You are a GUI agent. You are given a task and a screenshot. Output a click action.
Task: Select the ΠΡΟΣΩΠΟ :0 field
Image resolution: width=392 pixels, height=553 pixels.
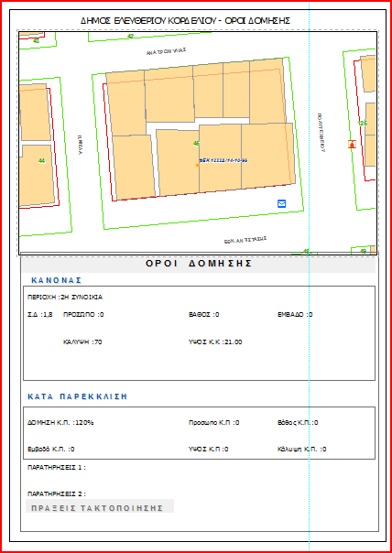coord(83,315)
